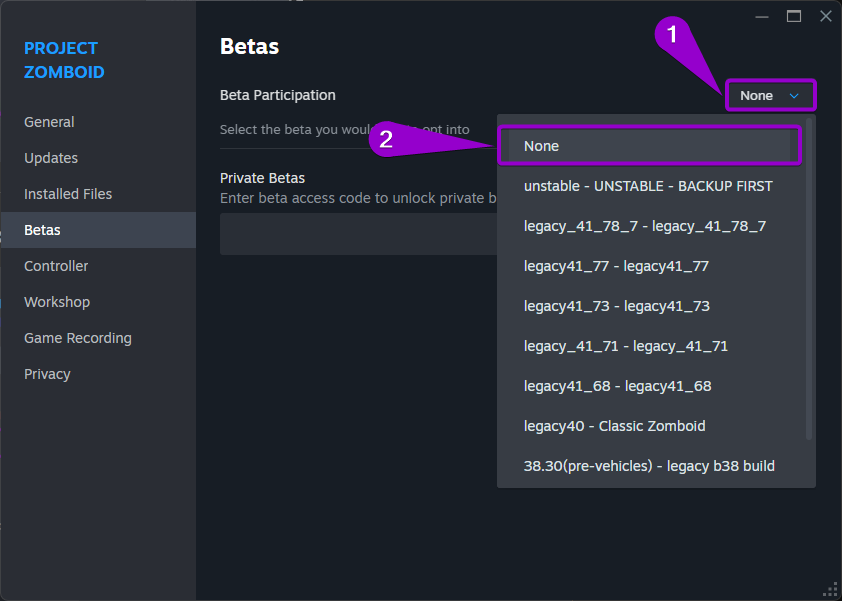Select legacy_41_71 beta option

(x=650, y=346)
